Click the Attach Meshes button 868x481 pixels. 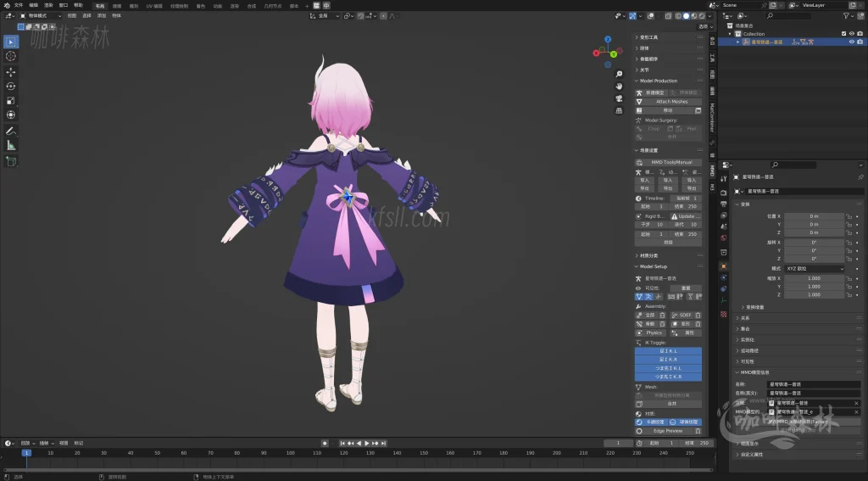click(668, 102)
